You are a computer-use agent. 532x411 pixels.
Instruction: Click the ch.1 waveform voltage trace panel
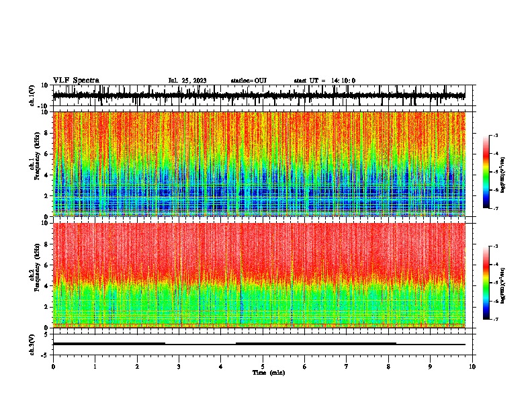pyautogui.click(x=263, y=95)
